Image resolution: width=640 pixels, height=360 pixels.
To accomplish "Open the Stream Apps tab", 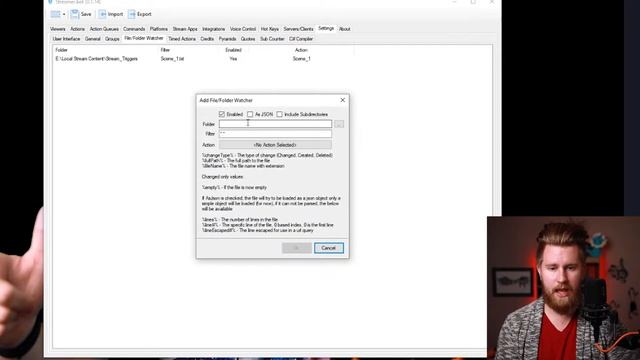I will pyautogui.click(x=185, y=29).
